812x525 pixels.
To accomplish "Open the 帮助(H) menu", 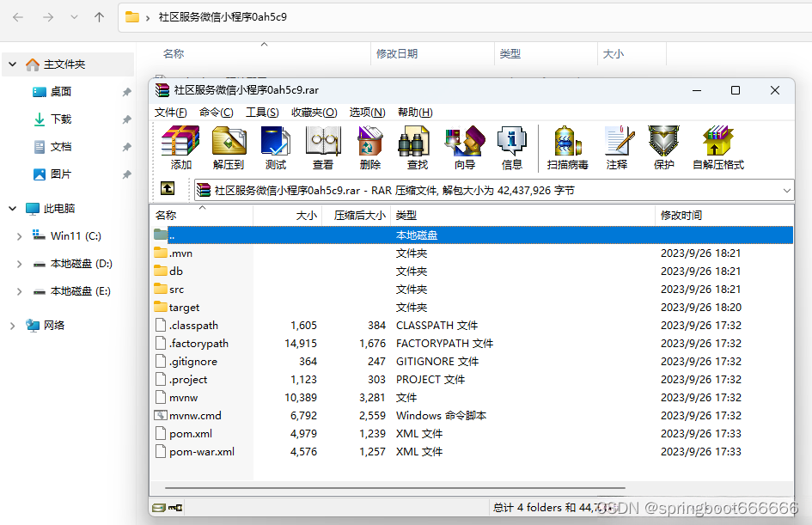I will (x=415, y=113).
